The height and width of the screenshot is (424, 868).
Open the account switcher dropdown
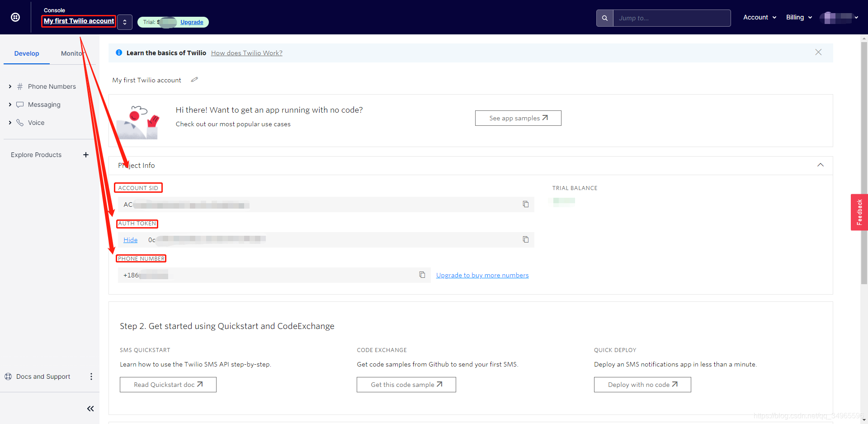pyautogui.click(x=125, y=22)
